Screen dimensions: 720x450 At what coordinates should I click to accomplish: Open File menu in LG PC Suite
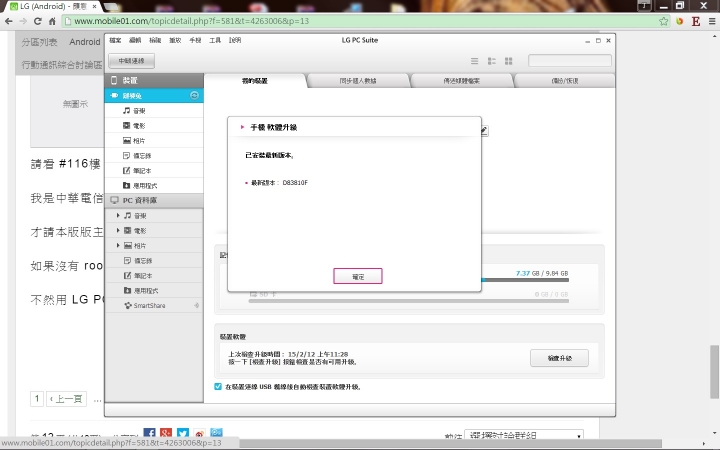click(115, 40)
